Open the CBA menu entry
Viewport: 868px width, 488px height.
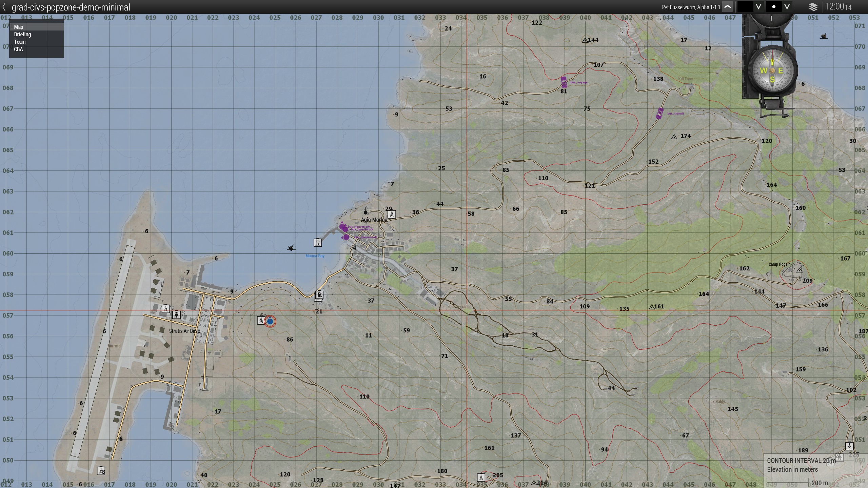18,49
